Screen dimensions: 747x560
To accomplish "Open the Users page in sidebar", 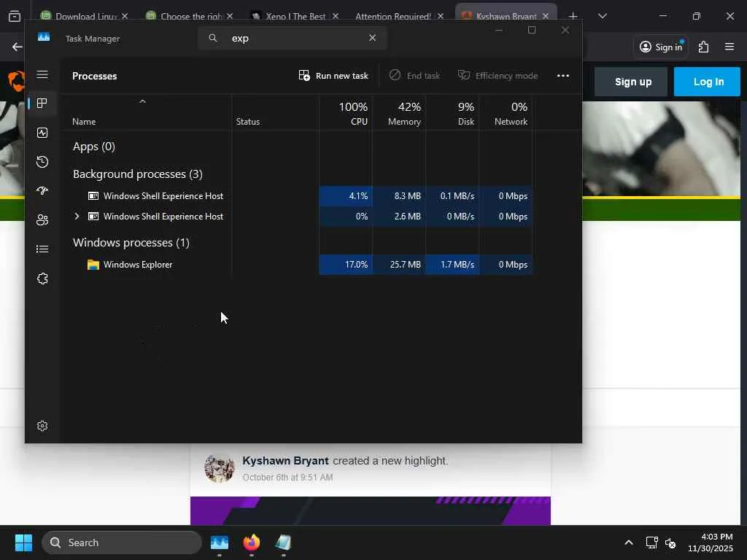I will pos(42,220).
